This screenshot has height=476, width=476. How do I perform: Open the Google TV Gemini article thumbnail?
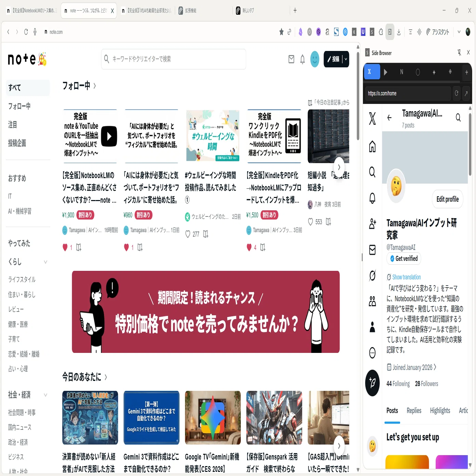pos(213,418)
